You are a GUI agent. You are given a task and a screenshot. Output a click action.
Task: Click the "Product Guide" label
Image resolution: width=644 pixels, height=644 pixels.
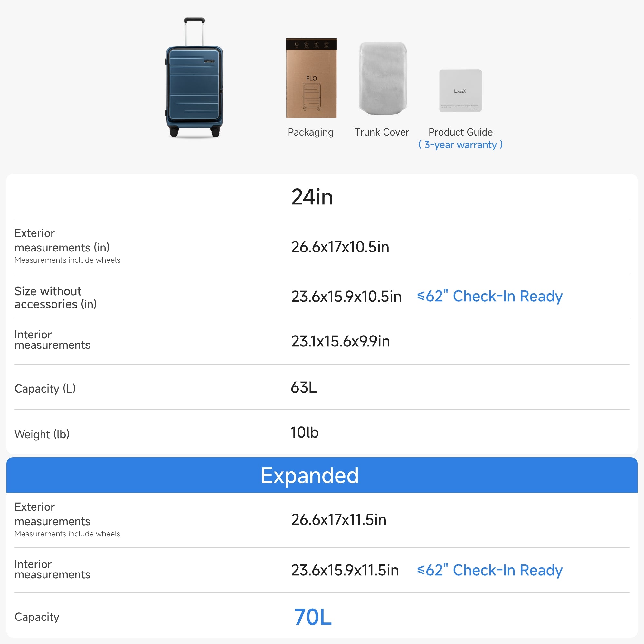coord(460,132)
